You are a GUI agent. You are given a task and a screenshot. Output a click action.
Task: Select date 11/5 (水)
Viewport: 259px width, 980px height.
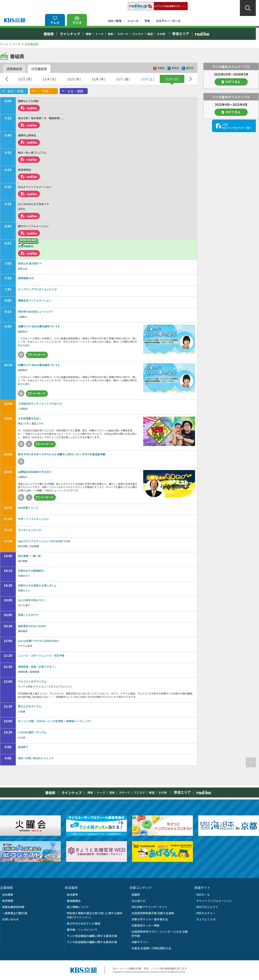pos(74,79)
